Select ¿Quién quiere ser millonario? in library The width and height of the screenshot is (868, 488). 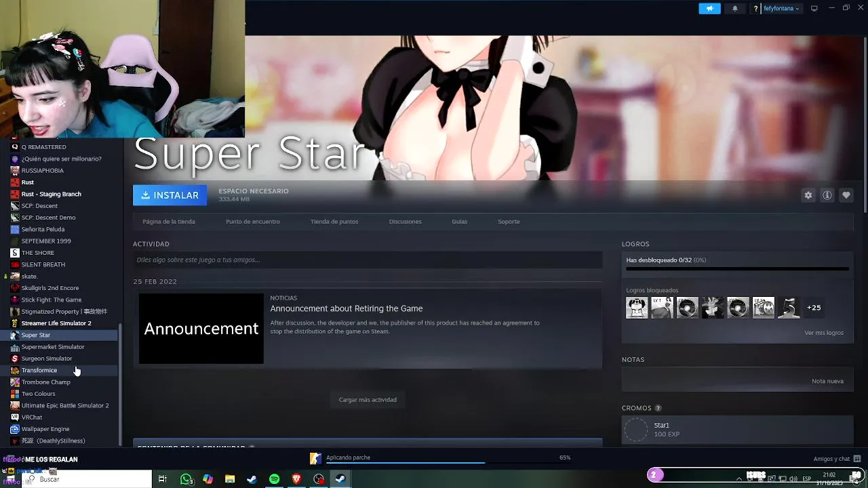[x=61, y=159]
